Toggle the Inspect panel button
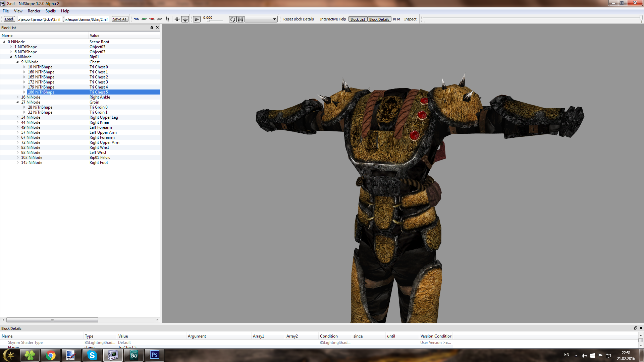The width and height of the screenshot is (644, 362). click(410, 19)
